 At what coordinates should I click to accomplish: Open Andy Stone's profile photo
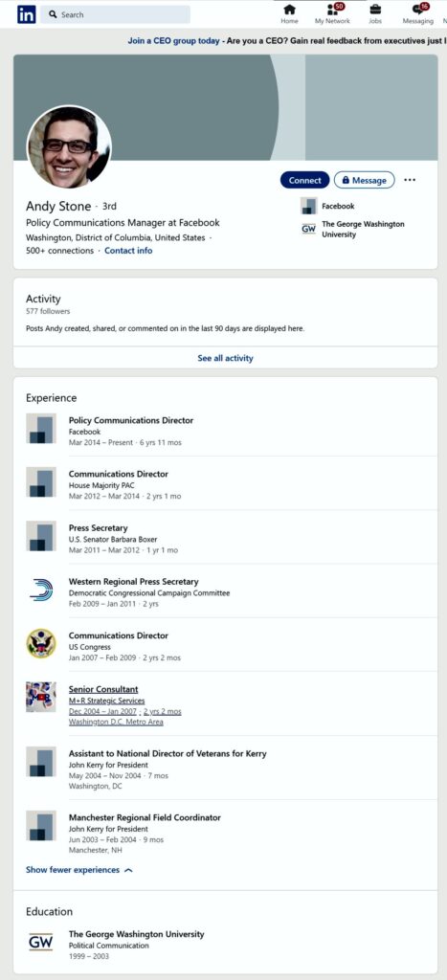pos(69,147)
